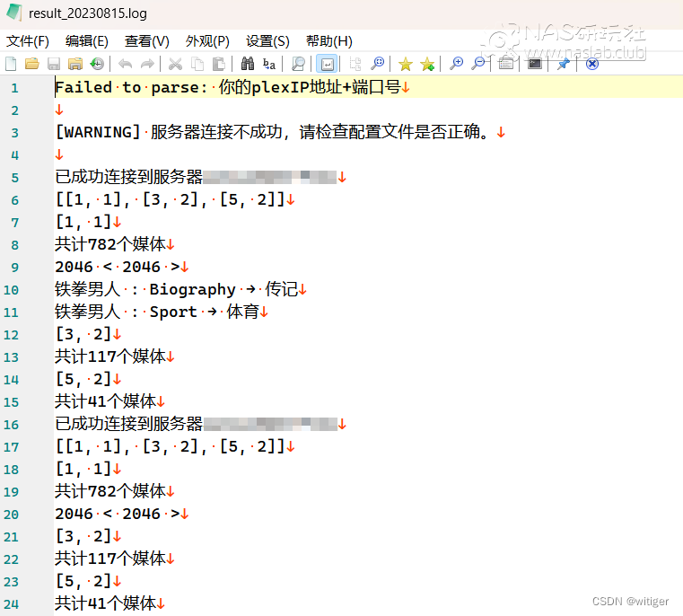The height and width of the screenshot is (616, 683).
Task: Open the 设置(S) menu
Action: (x=267, y=41)
